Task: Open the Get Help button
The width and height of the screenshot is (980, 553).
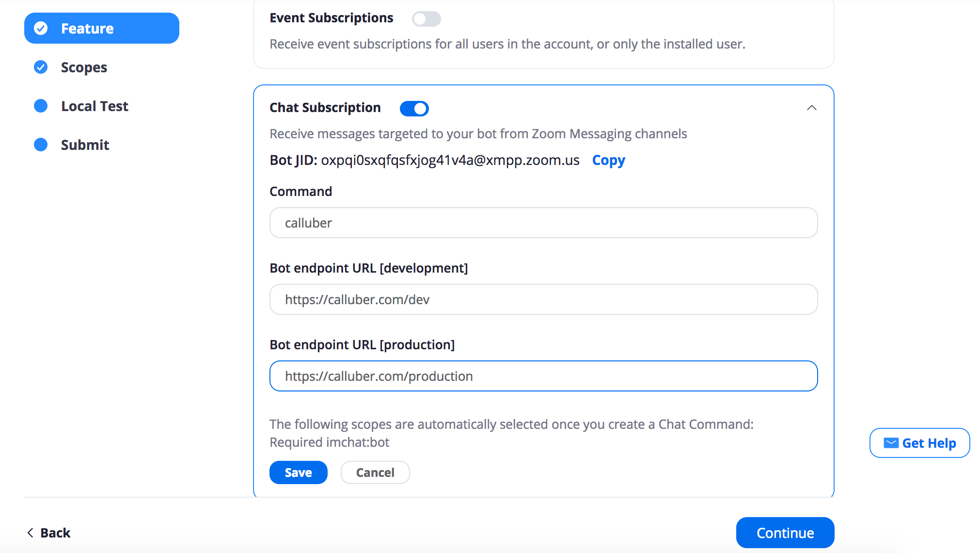Action: pos(920,443)
